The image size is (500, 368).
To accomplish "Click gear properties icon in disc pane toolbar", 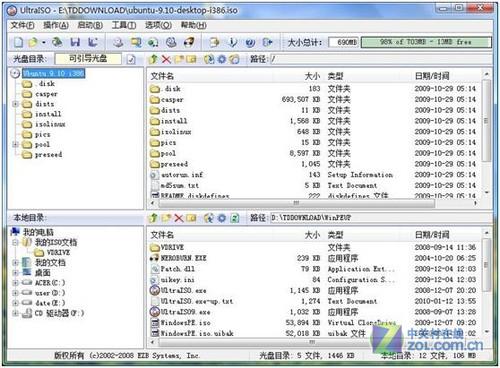I will coord(222,59).
